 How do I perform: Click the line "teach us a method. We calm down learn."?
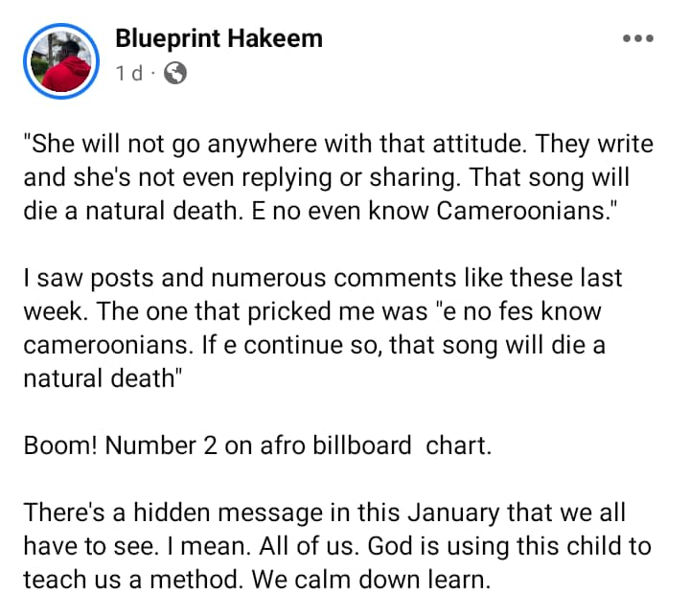tap(257, 580)
